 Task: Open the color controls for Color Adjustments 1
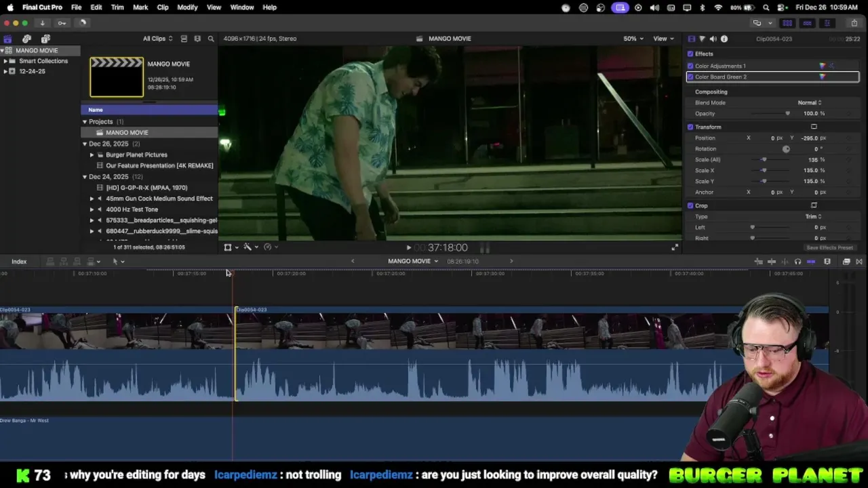[x=823, y=66]
